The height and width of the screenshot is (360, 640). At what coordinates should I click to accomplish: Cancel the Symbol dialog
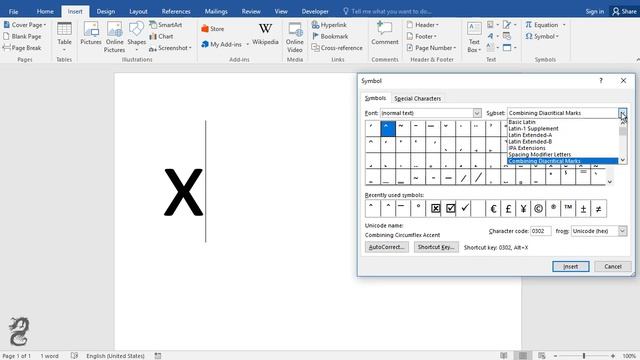point(613,267)
